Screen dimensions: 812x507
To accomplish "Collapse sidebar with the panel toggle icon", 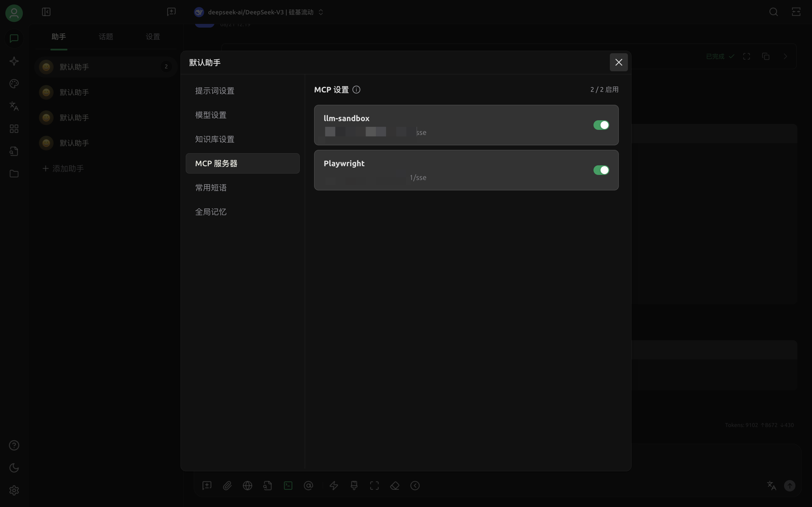I will (46, 12).
